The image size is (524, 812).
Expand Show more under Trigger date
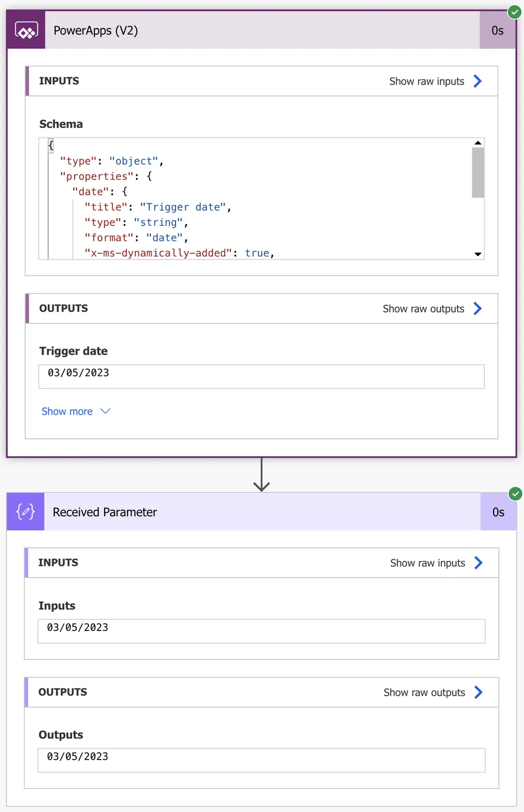pyautogui.click(x=76, y=412)
